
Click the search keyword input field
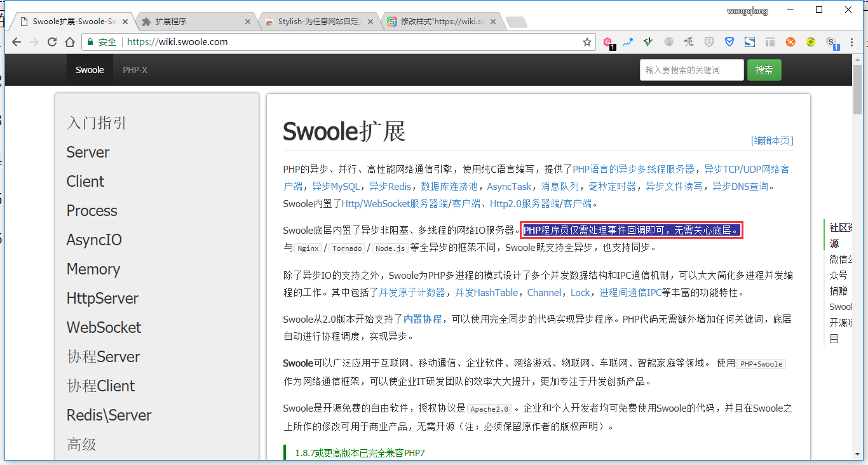[691, 70]
